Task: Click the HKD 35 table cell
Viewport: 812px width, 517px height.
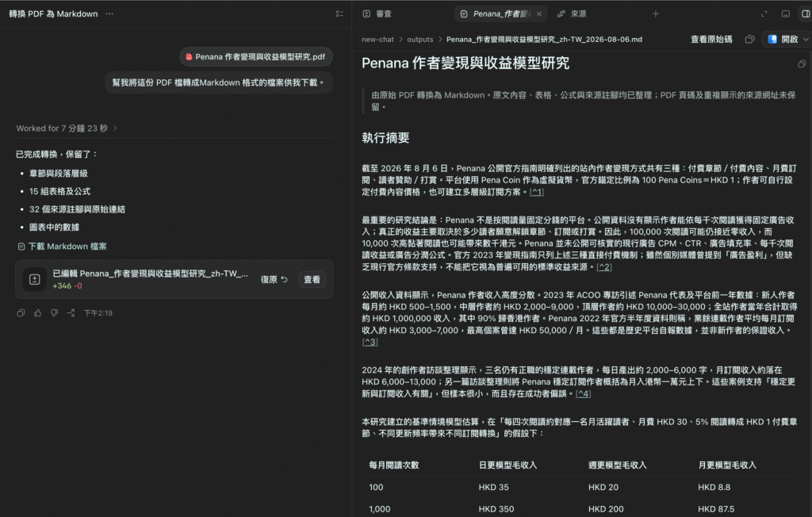Action: [493, 488]
